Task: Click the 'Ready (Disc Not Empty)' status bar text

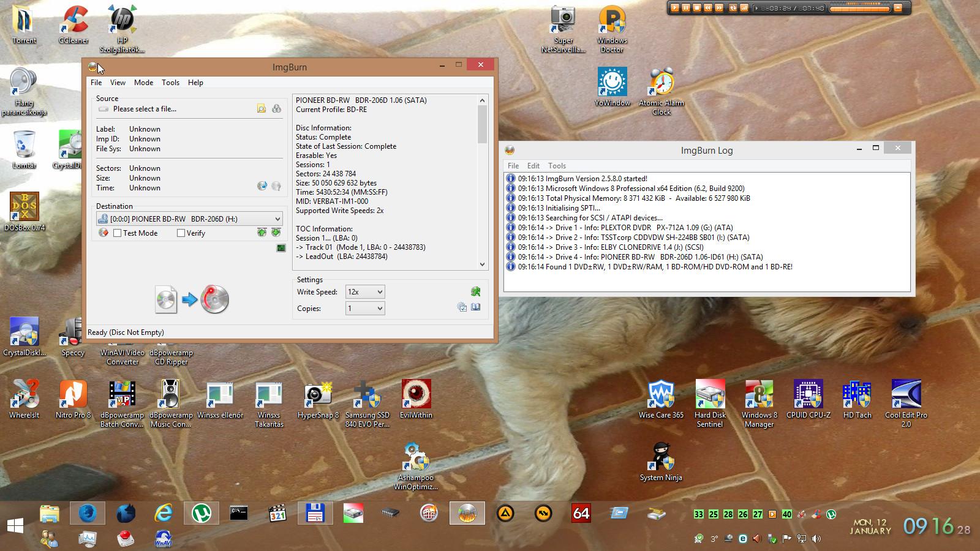Action: 126,332
